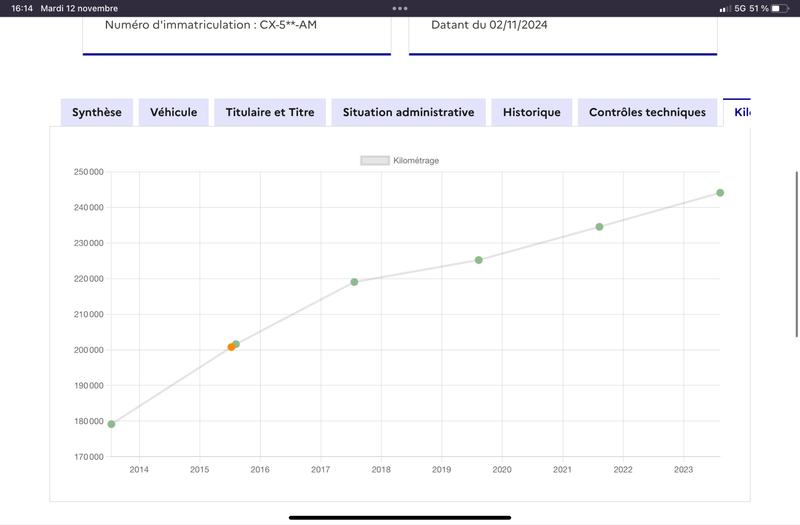
Task: Tap the battery icon in status bar
Action: tap(780, 8)
